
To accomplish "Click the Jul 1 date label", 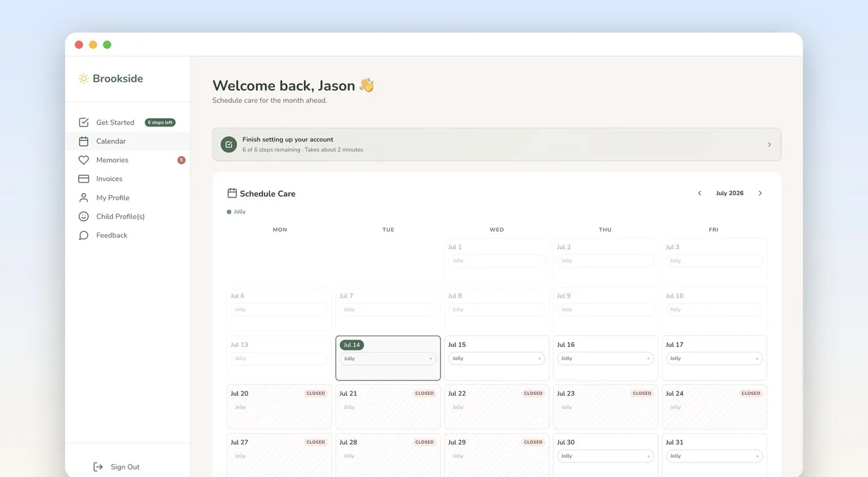I will [455, 248].
